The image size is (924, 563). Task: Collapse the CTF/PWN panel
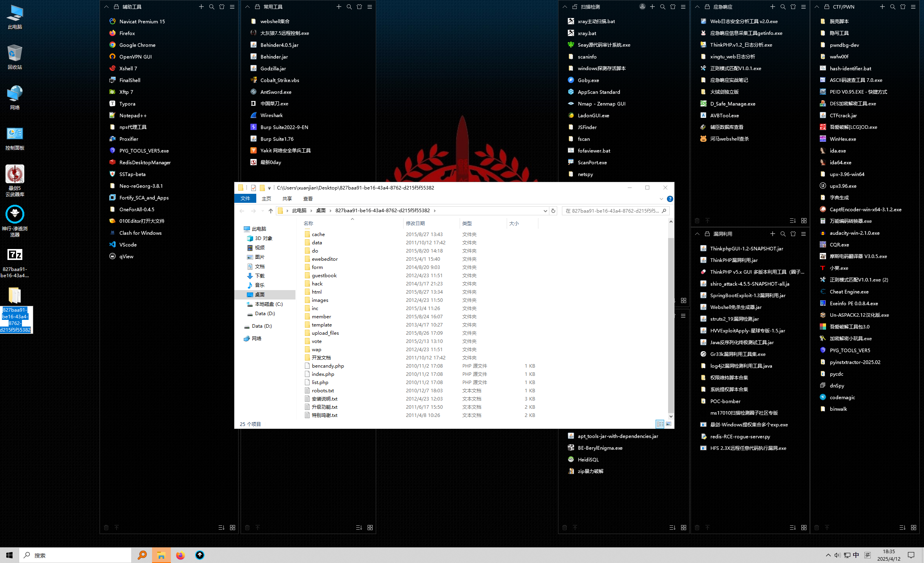(x=817, y=7)
